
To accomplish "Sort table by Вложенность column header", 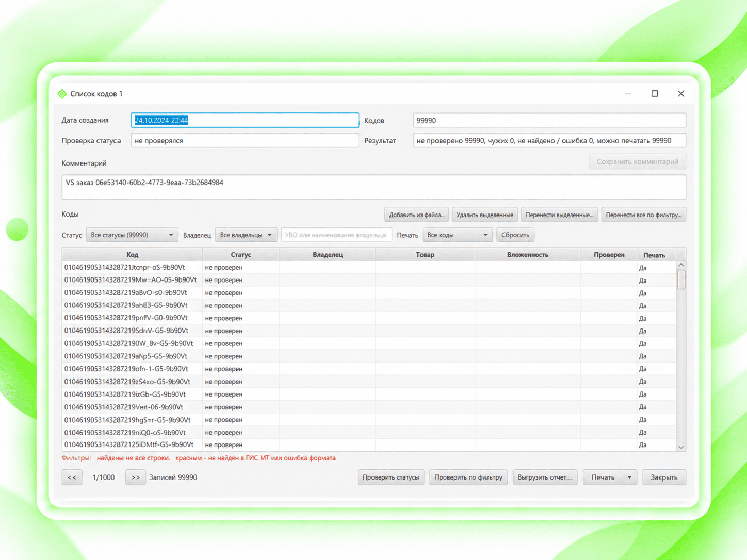I will pyautogui.click(x=528, y=255).
